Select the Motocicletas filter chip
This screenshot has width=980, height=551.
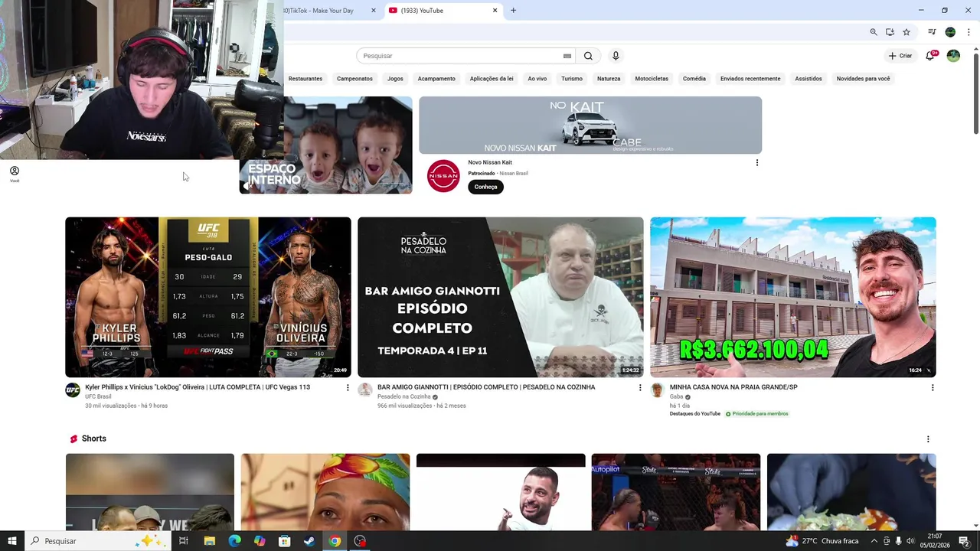[652, 79]
